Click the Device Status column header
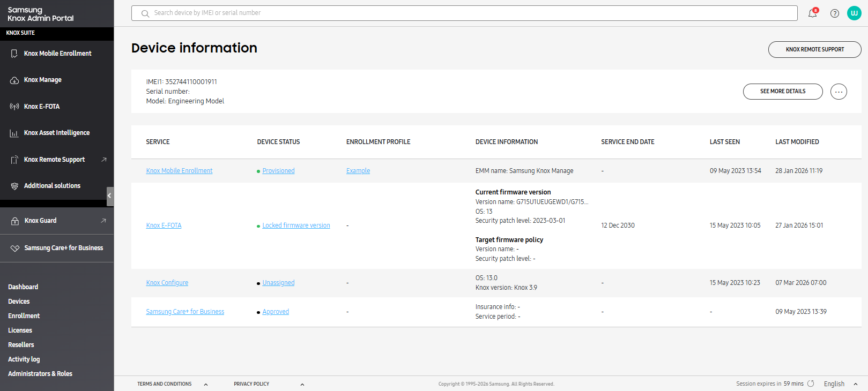868x391 pixels. (x=278, y=142)
